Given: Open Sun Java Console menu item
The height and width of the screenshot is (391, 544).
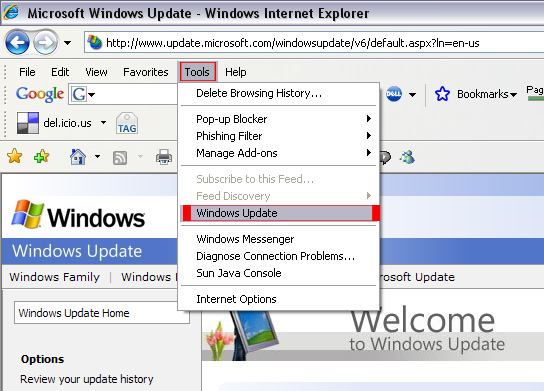Looking at the screenshot, I should (x=278, y=273).
